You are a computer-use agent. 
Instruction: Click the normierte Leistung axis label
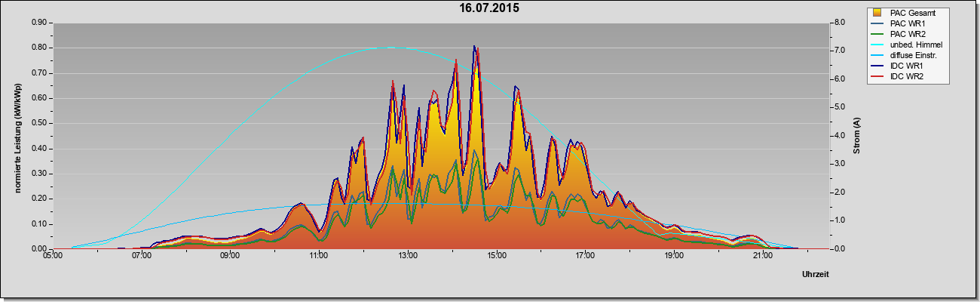18,137
